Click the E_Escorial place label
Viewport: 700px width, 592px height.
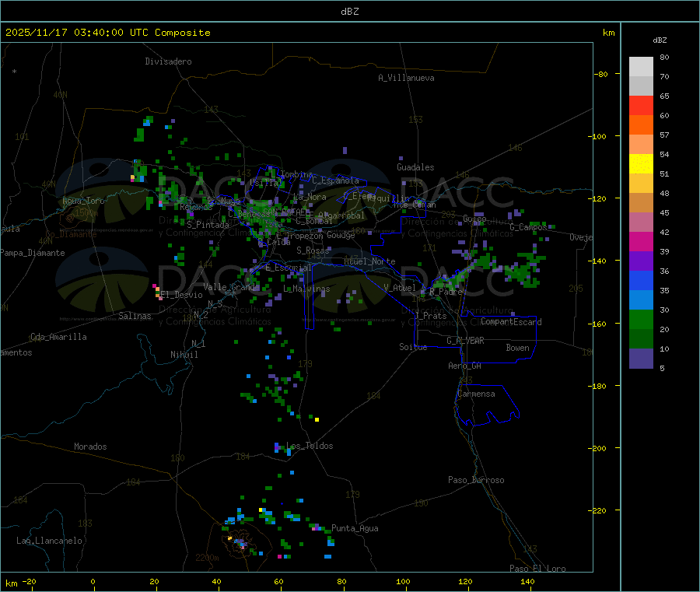[289, 268]
